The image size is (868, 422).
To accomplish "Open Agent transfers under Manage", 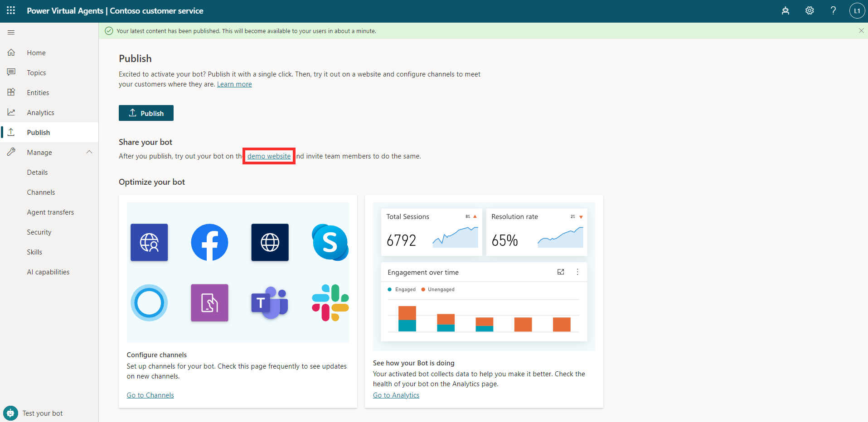I will (49, 212).
